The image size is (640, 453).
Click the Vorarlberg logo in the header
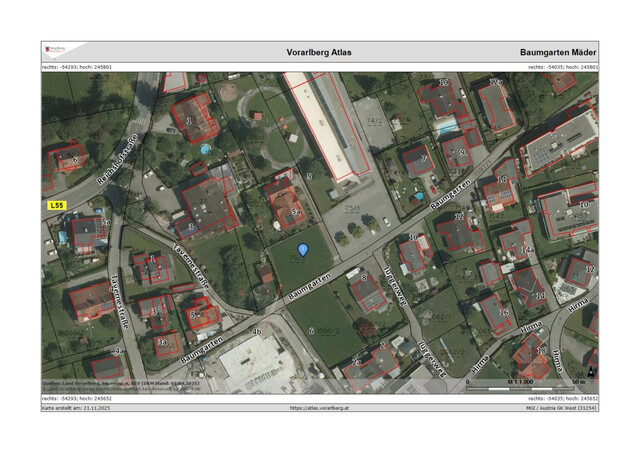coord(55,50)
